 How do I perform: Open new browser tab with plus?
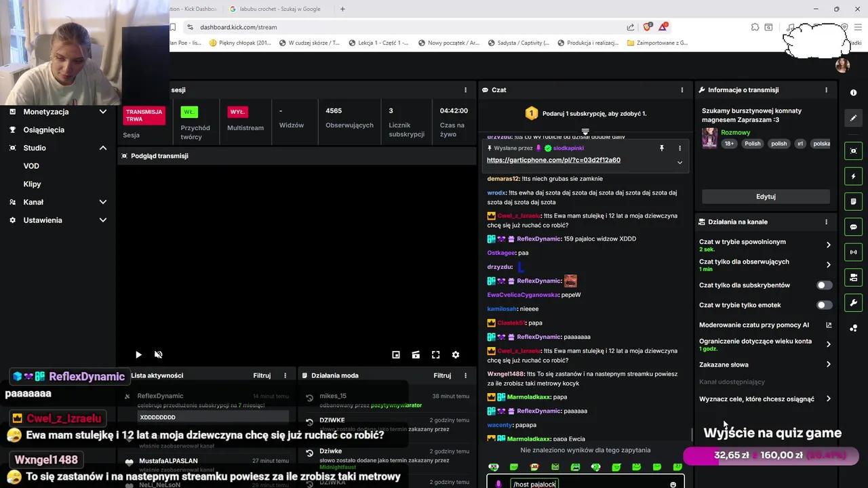pos(342,9)
